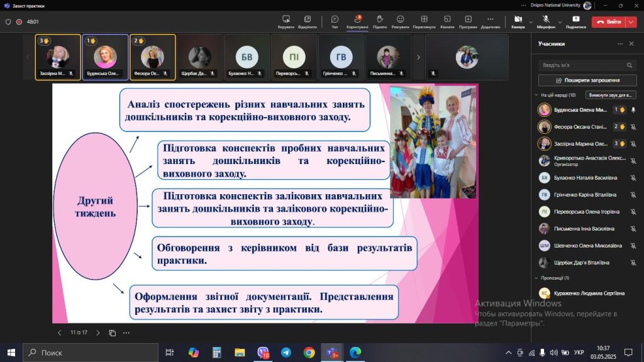Raise hand with Підняти button
644x362 pixels.
coord(380,22)
